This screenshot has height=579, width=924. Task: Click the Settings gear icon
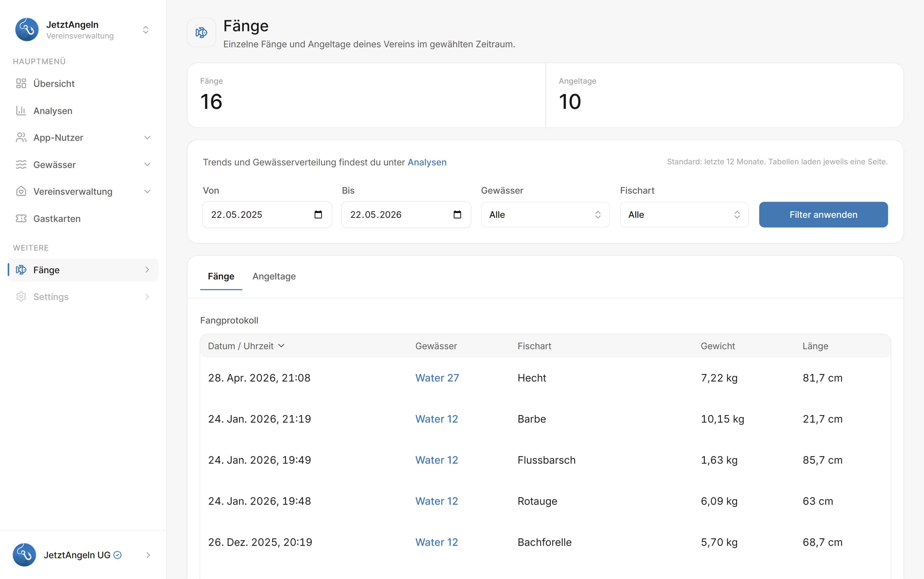(x=21, y=297)
